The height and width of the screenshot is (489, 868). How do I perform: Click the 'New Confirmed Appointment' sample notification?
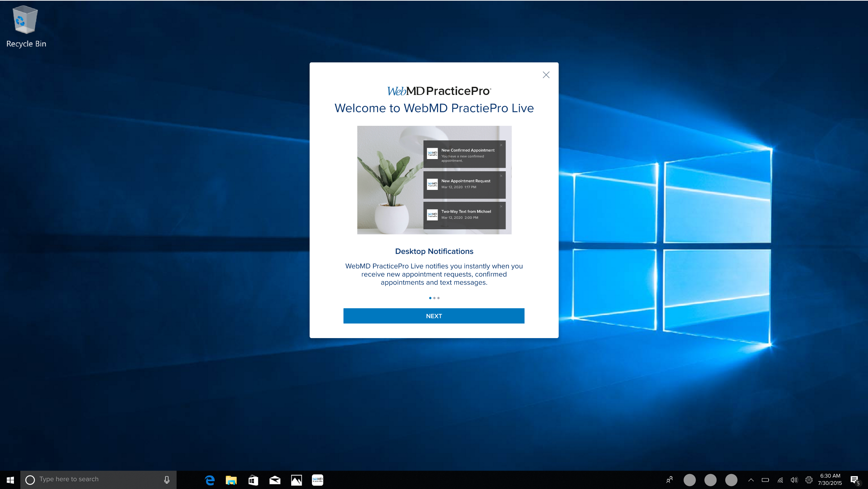(x=464, y=154)
